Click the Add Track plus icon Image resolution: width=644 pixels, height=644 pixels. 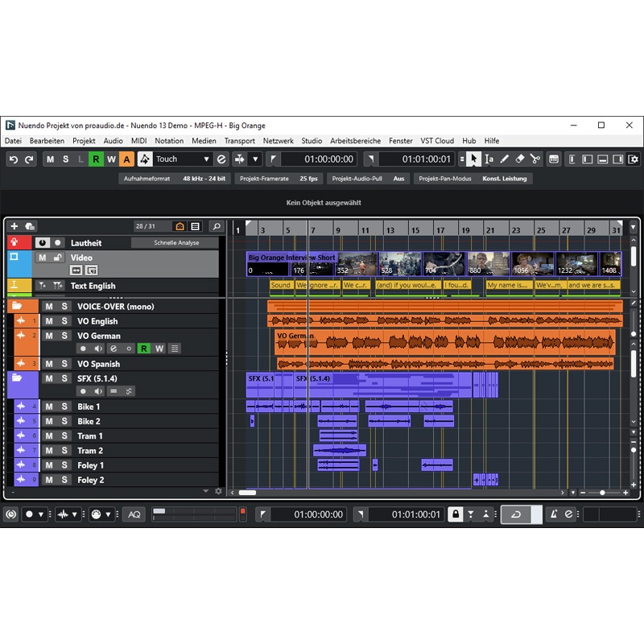tap(14, 226)
